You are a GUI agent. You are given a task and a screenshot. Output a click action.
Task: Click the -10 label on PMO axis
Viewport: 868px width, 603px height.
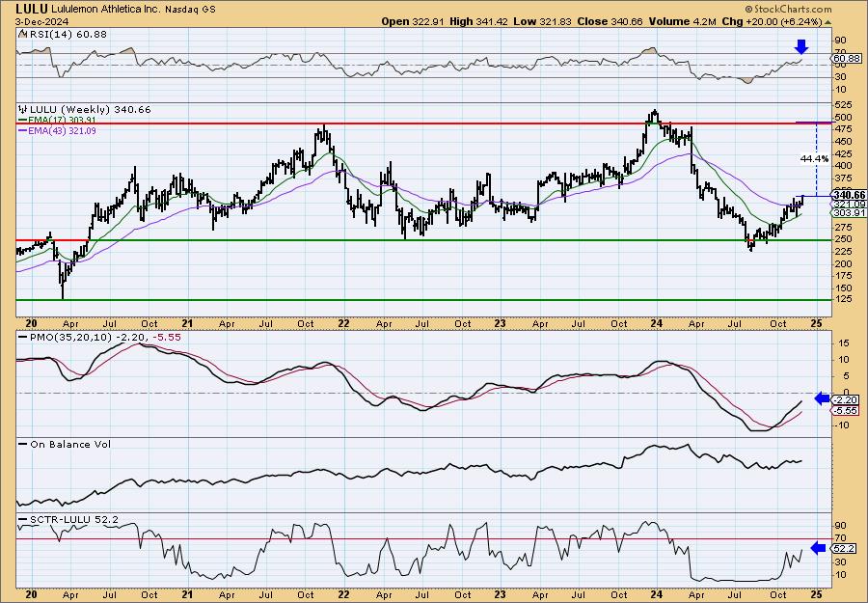point(841,425)
